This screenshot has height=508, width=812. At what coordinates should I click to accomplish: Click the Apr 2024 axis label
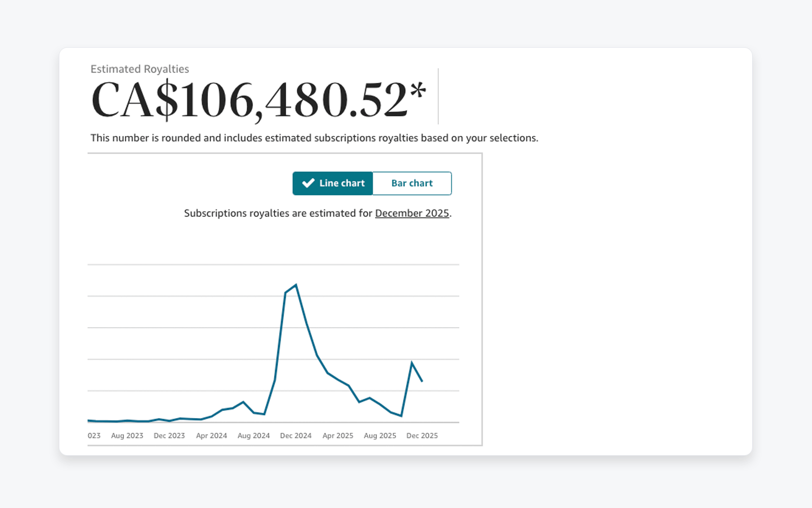click(211, 435)
